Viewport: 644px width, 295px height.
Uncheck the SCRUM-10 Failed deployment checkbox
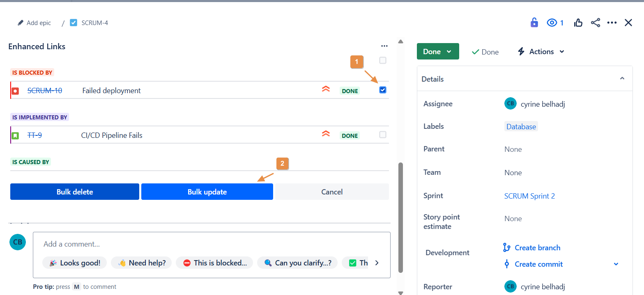click(x=383, y=90)
